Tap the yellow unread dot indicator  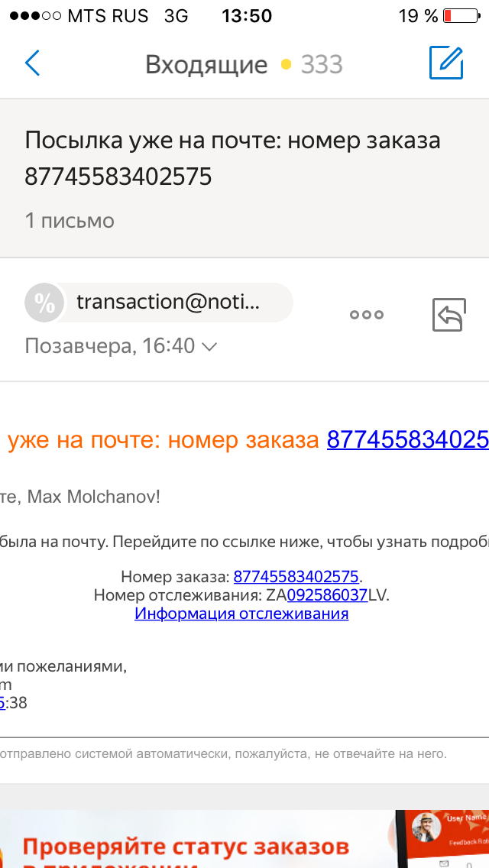point(286,65)
